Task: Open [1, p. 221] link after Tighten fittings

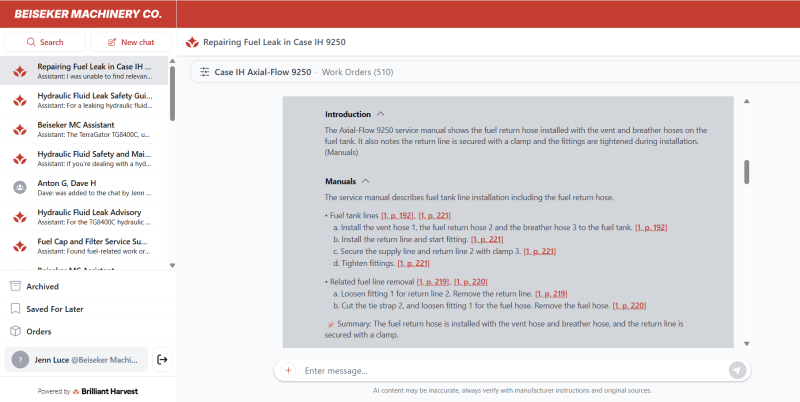Action: point(413,263)
